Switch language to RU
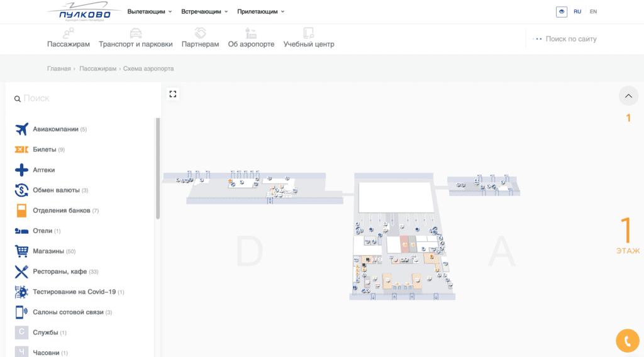 pos(577,11)
